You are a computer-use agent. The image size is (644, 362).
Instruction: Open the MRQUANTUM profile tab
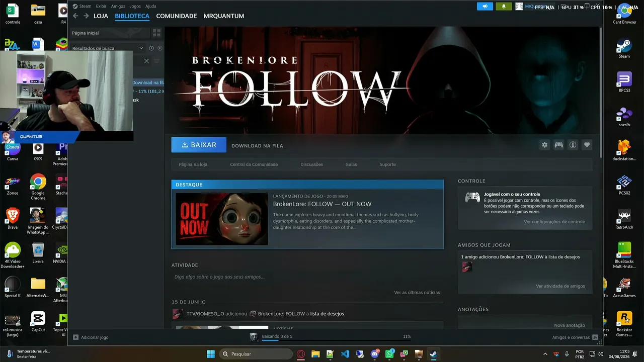224,16
